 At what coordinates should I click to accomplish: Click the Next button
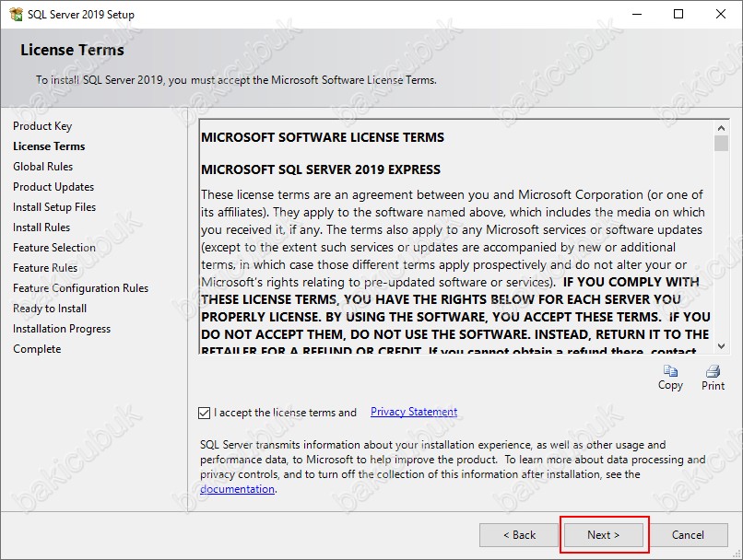(x=603, y=535)
